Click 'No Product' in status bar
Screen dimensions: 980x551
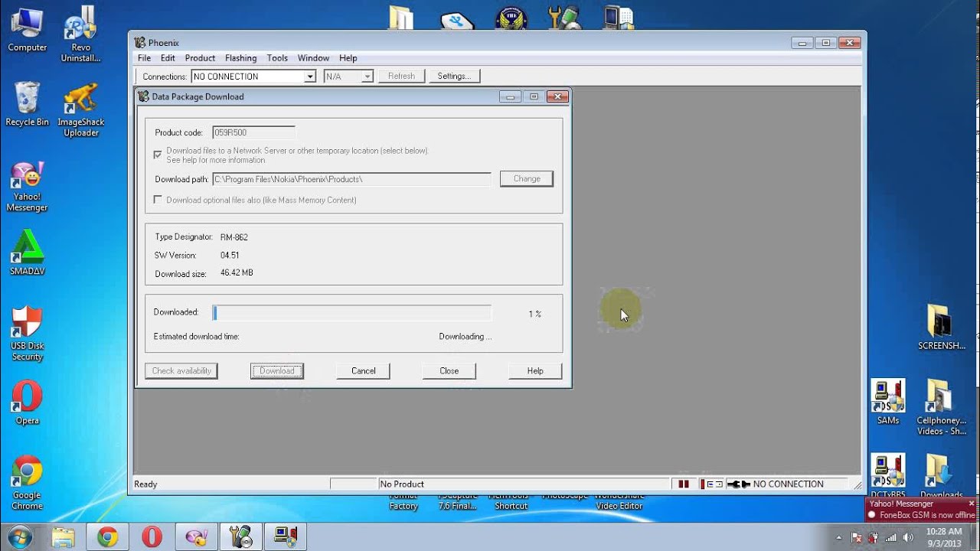click(402, 484)
